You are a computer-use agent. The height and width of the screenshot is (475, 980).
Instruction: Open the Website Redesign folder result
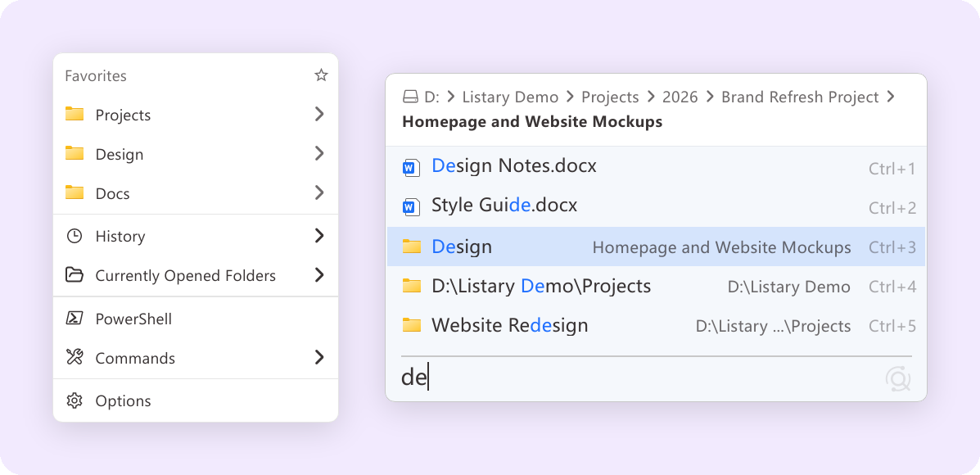click(657, 325)
